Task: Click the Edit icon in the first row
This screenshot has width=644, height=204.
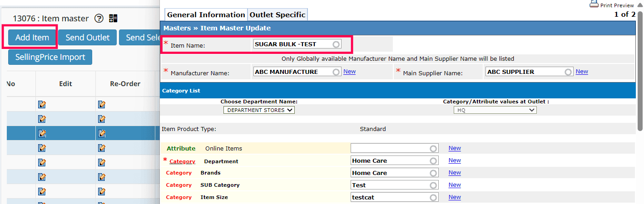Action: [x=42, y=105]
